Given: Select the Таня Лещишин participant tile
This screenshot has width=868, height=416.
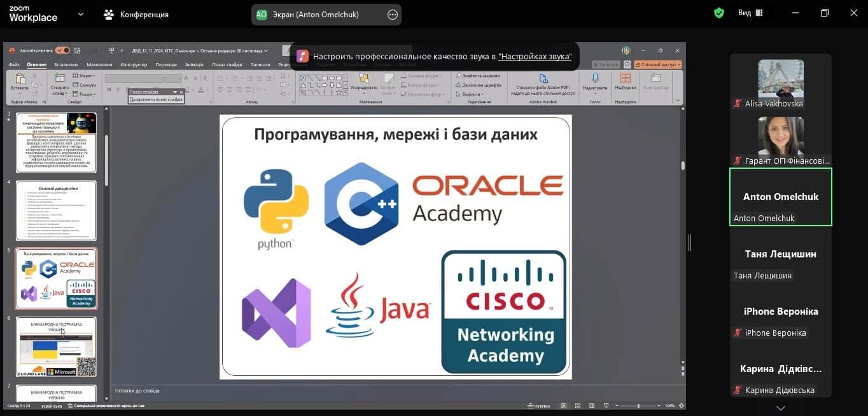Looking at the screenshot, I should pos(781,254).
